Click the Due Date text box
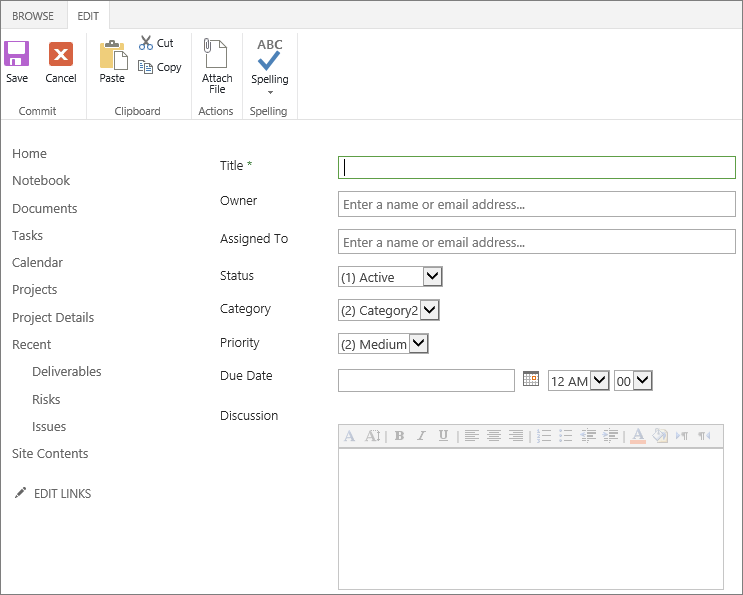The height and width of the screenshot is (595, 743). tap(426, 380)
